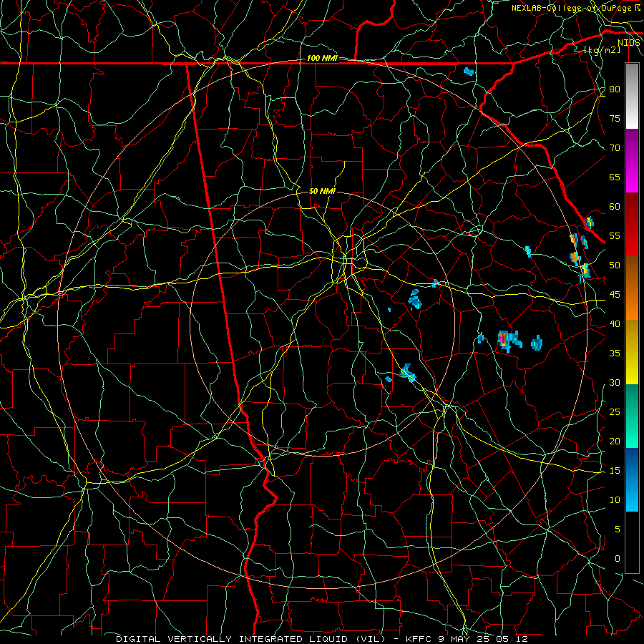The image size is (644, 644).
Task: Click the "15" value on the VIL scale
Action: 615,471
